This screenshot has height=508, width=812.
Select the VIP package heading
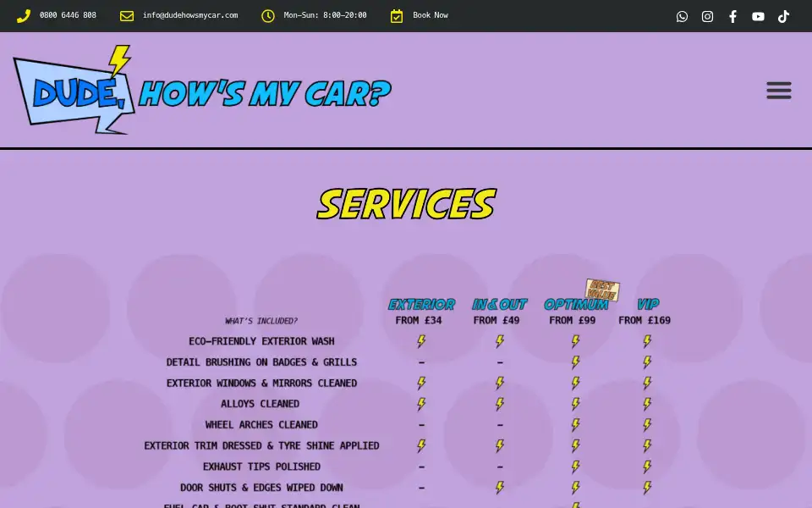pyautogui.click(x=648, y=304)
